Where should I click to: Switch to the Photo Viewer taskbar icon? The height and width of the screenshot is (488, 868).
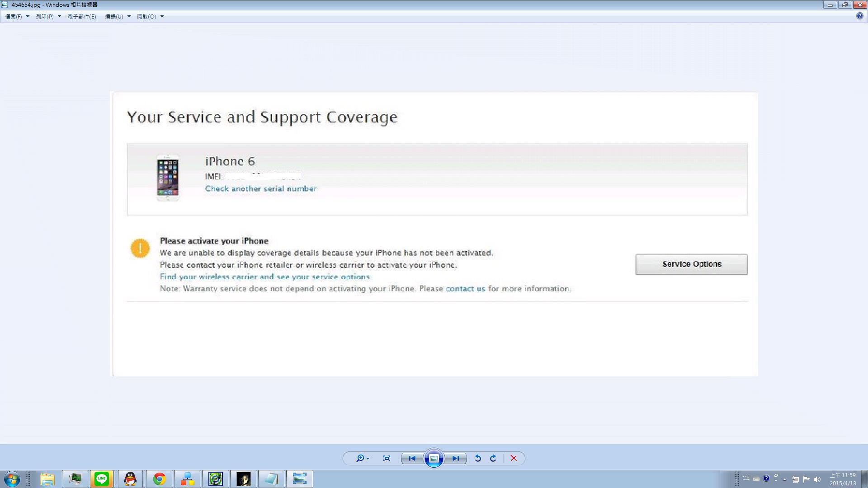[x=300, y=479]
